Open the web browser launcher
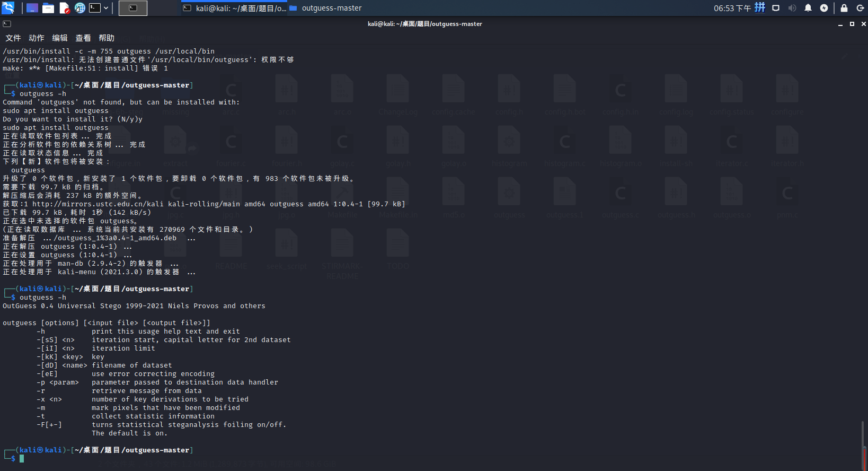Viewport: 868px width, 471px height. (80, 8)
